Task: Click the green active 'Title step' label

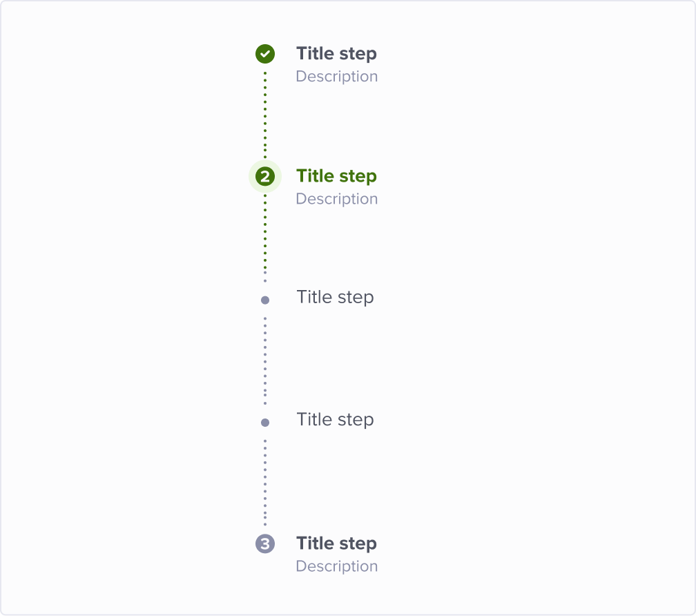Action: 336,176
